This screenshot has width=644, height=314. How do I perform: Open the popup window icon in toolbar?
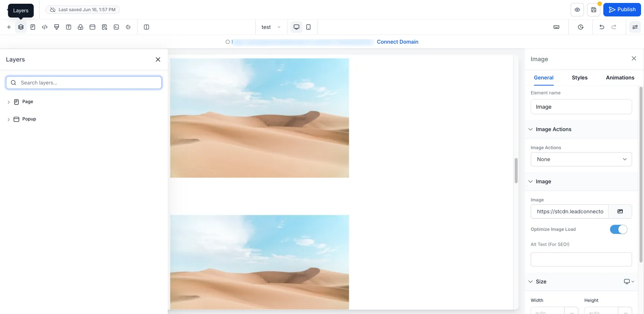pyautogui.click(x=92, y=27)
